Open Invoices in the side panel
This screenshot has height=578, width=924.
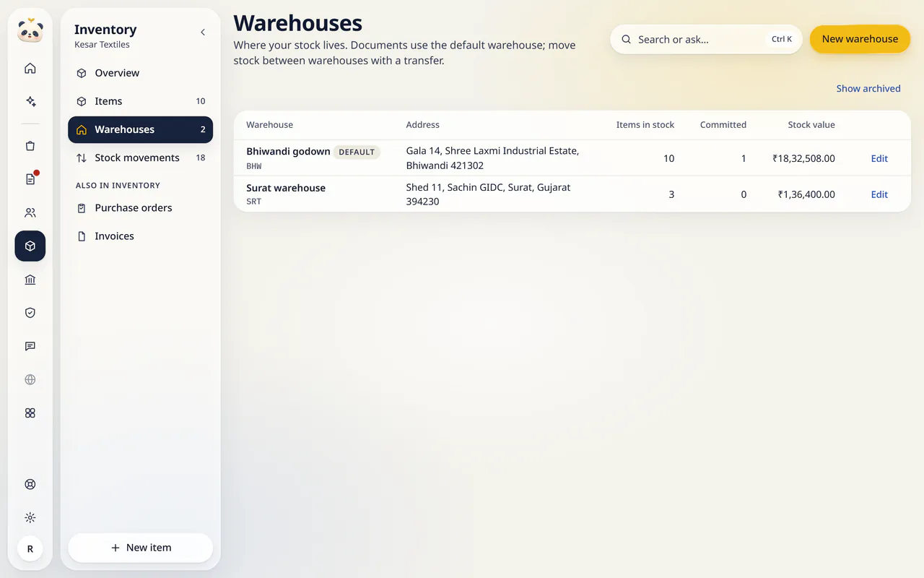click(140, 236)
